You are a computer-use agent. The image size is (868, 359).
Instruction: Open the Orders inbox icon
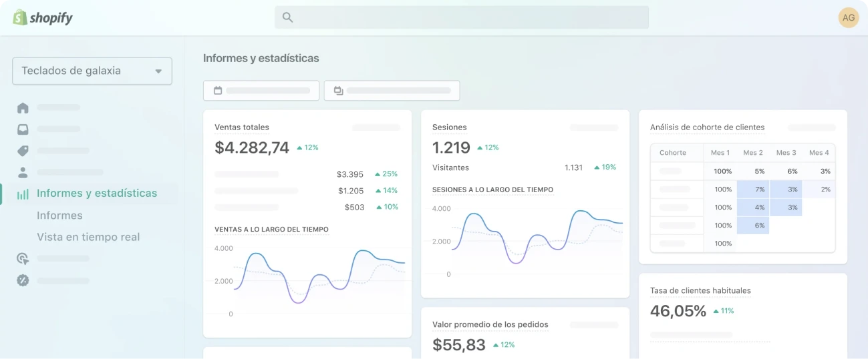tap(23, 129)
